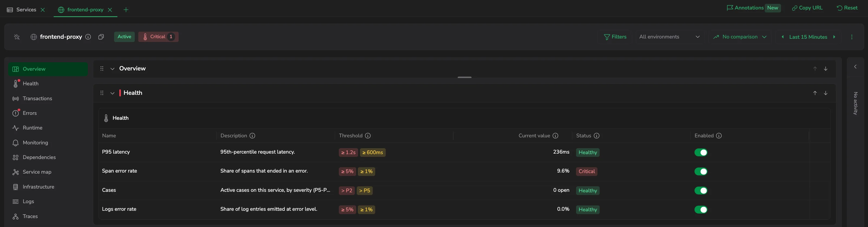868x227 pixels.
Task: Show Enabled column info tooltip
Action: tap(719, 136)
